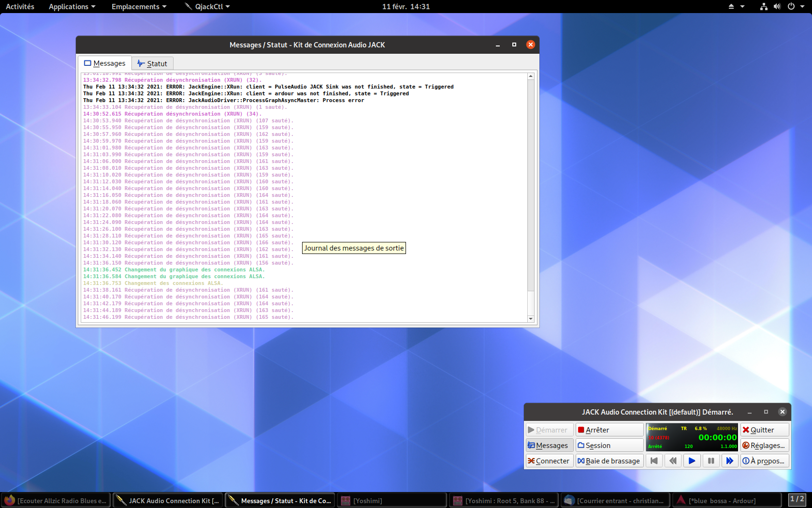Select the Messages tab

(x=105, y=63)
